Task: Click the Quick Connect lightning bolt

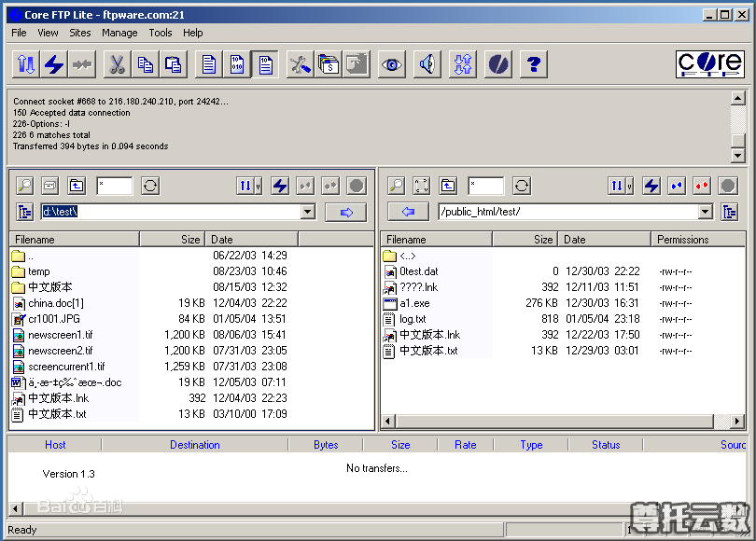Action: tap(54, 64)
